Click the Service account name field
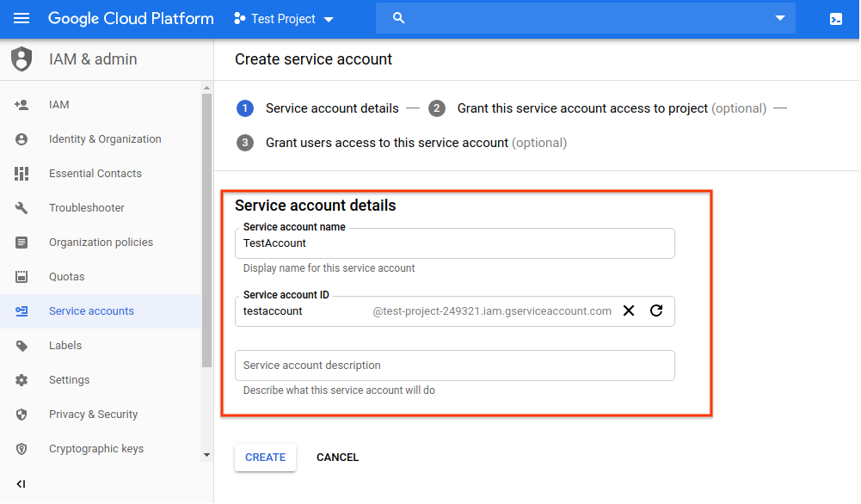The width and height of the screenshot is (861, 504). (x=454, y=243)
